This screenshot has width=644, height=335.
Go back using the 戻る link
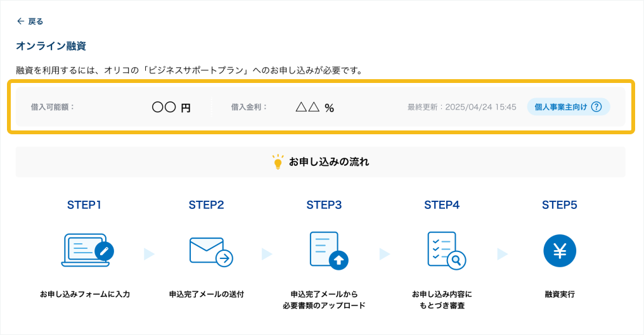35,22
